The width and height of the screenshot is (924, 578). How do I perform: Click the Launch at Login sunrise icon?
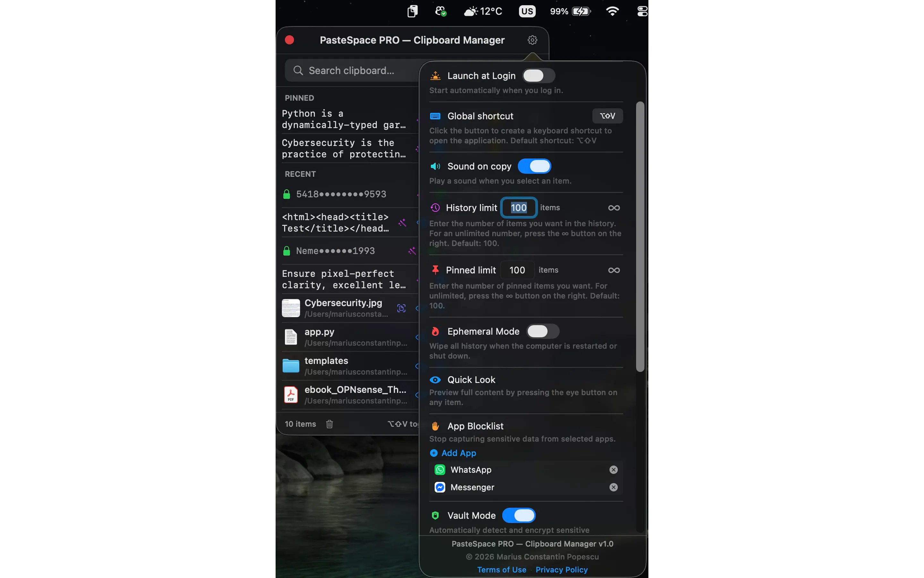click(435, 76)
